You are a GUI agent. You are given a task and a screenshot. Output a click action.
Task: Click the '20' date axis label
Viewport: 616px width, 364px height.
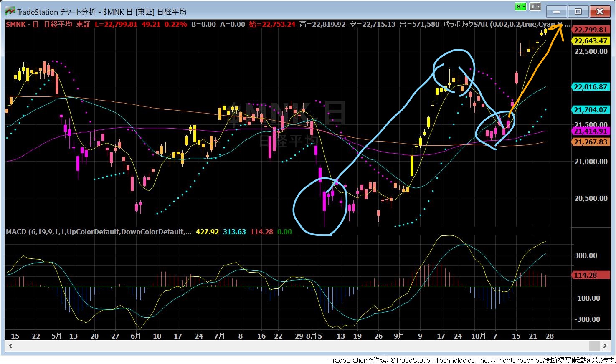[94, 336]
